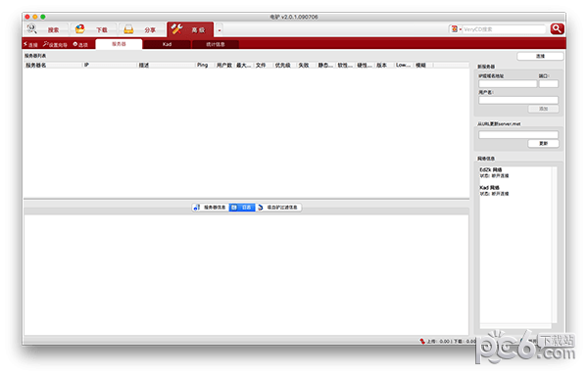Image resolution: width=588 pixels, height=376 pixels.
Task: Click the network info panel scrollbar
Action: tap(554, 246)
